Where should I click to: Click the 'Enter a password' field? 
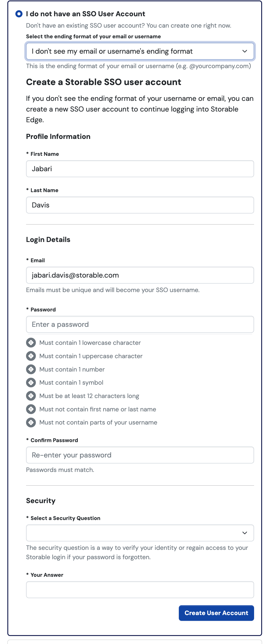tap(140, 324)
